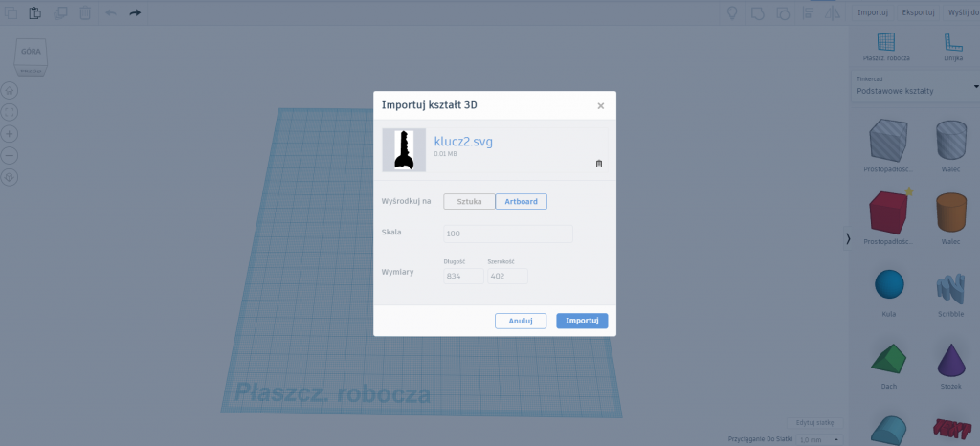Click the Zoom in plus icon
The width and height of the screenshot is (980, 446).
click(x=10, y=134)
